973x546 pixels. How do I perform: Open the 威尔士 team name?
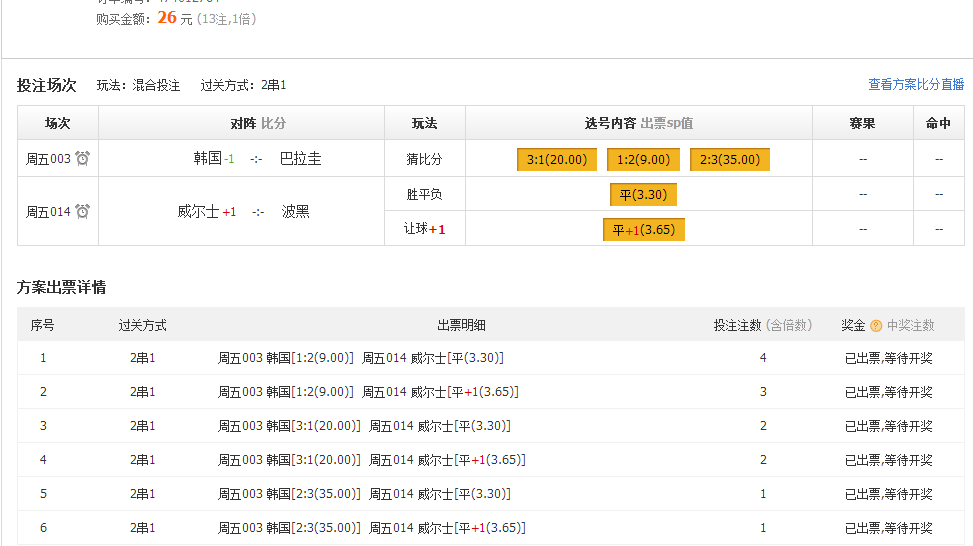198,212
